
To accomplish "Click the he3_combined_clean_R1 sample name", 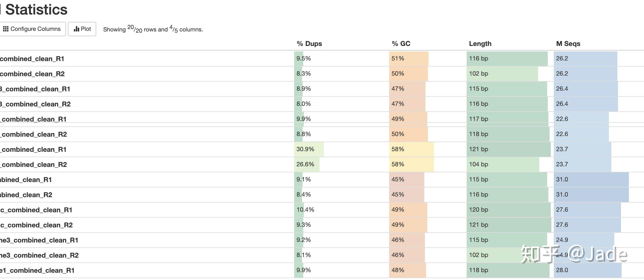I will point(39,240).
